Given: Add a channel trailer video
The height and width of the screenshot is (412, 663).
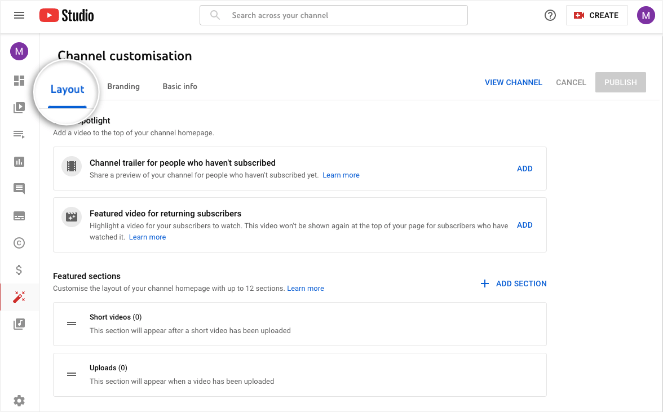Looking at the screenshot, I should 524,169.
